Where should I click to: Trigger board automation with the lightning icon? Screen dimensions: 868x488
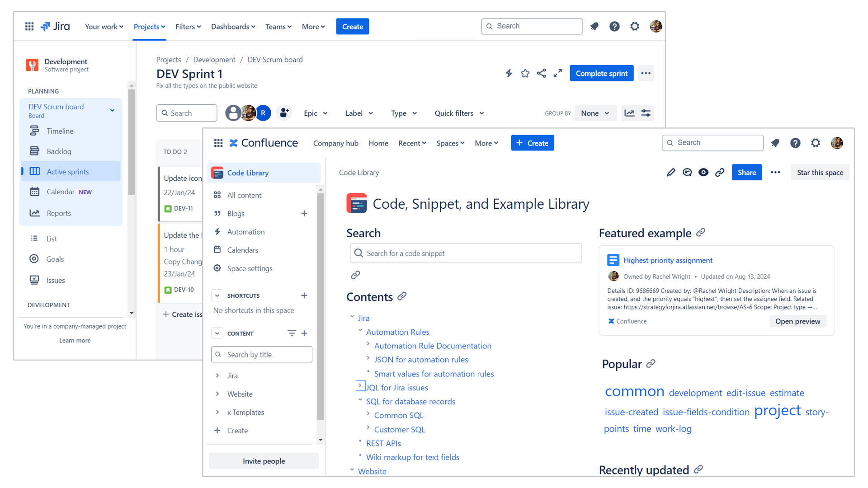(x=509, y=73)
